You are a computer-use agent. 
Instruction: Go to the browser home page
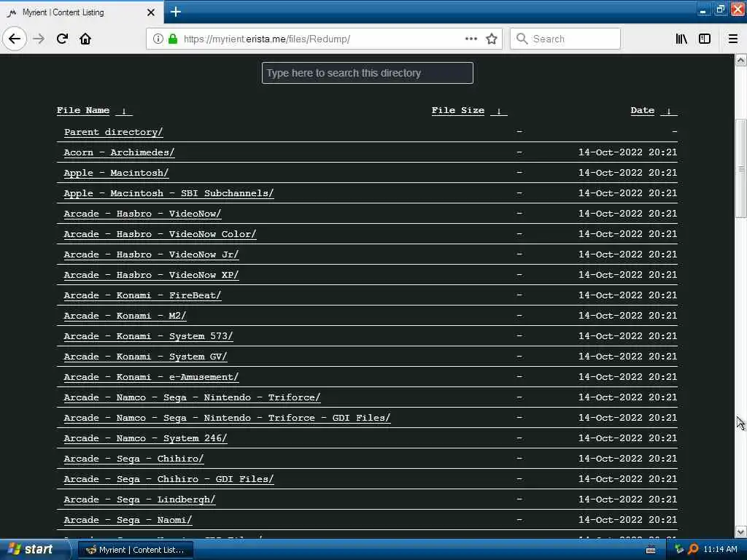click(85, 39)
